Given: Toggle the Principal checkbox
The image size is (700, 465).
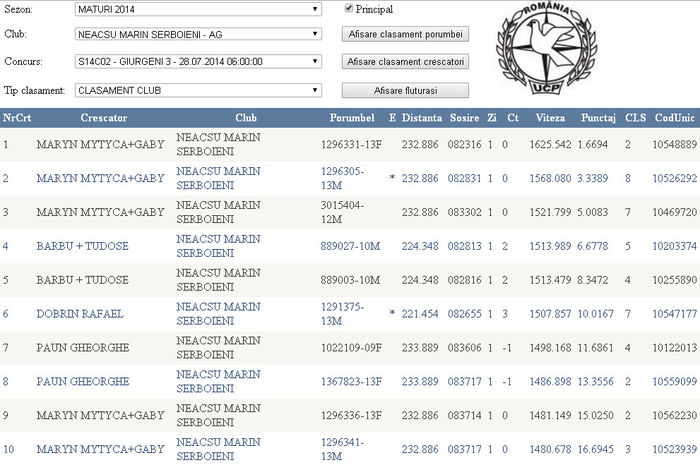Looking at the screenshot, I should 349,9.
